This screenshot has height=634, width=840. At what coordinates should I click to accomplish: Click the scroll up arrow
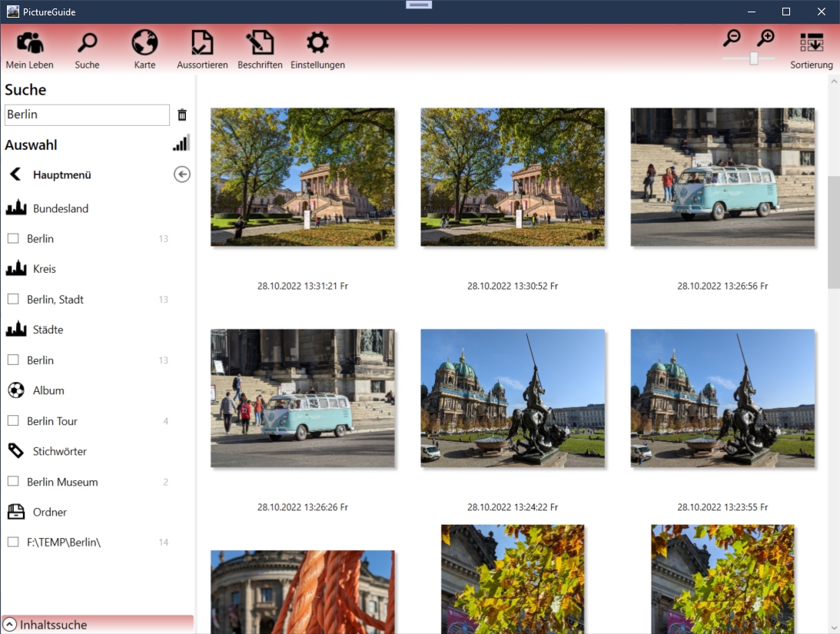(x=834, y=82)
